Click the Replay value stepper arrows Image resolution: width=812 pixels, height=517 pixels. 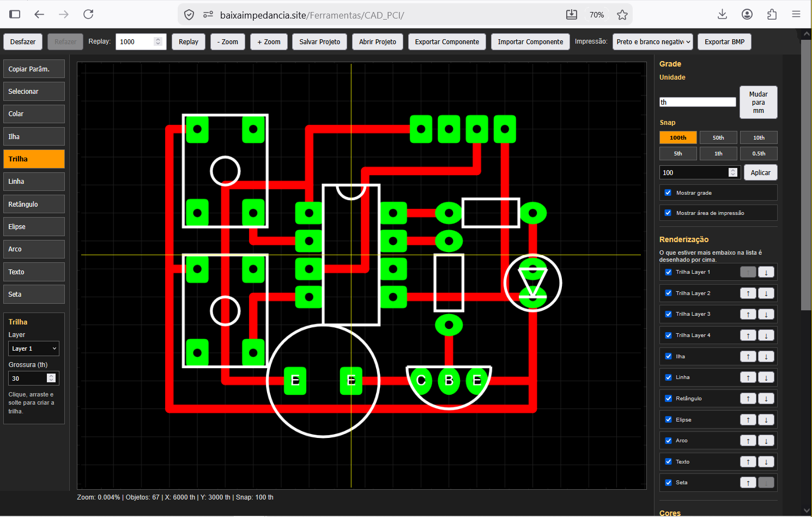point(157,41)
